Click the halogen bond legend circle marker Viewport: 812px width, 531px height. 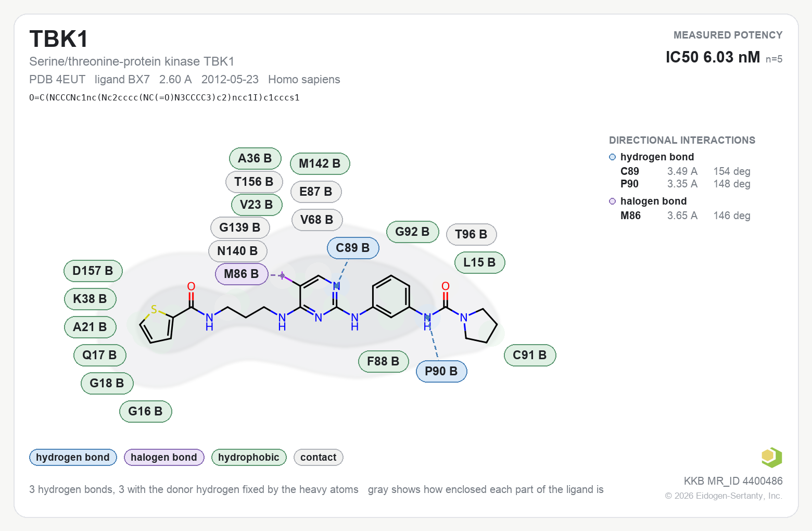pos(613,201)
